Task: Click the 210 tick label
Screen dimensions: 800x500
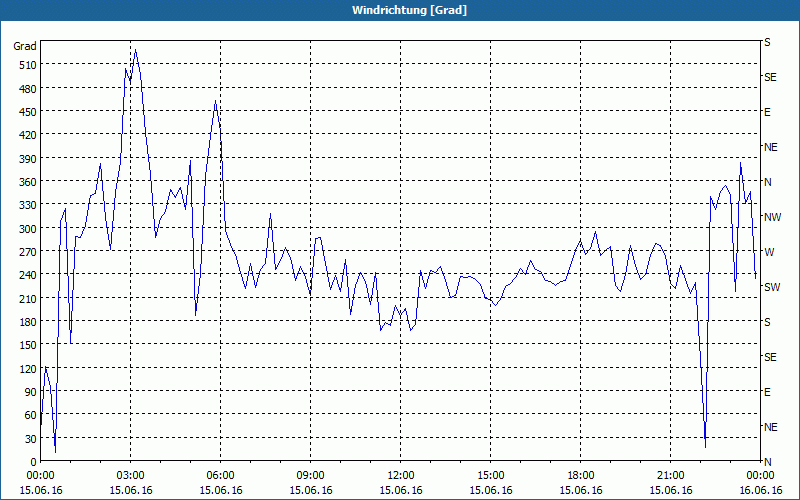Action: click(x=28, y=298)
